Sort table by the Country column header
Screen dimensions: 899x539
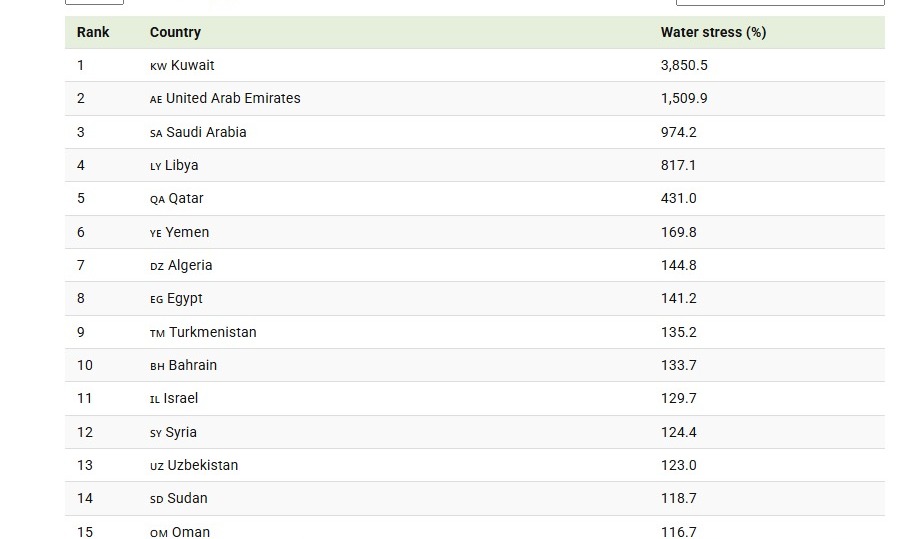[175, 32]
